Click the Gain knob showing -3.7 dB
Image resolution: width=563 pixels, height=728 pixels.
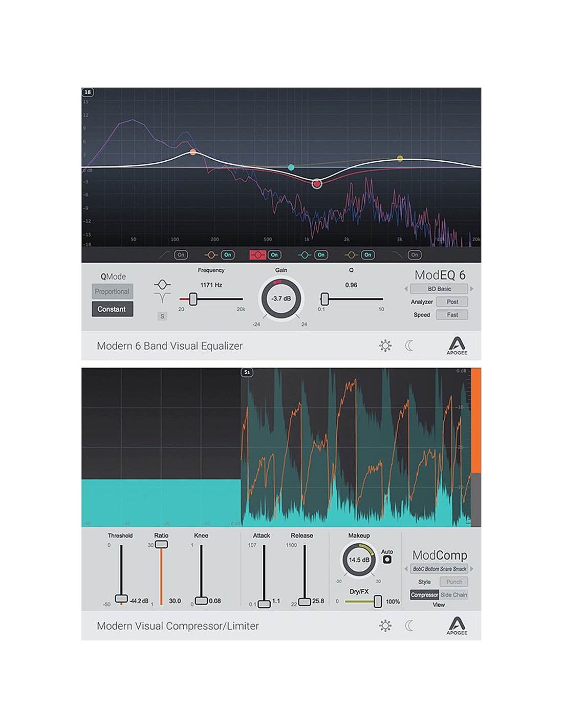coord(281,298)
